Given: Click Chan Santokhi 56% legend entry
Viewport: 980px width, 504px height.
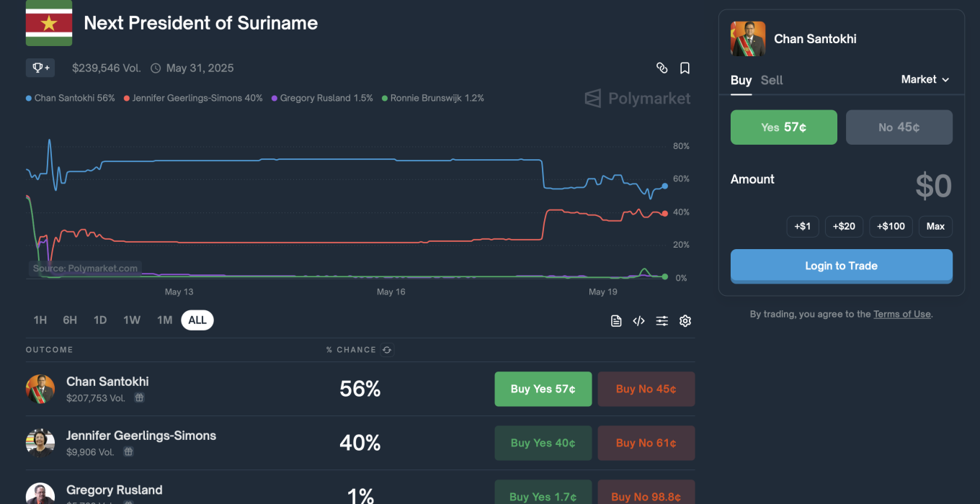Looking at the screenshot, I should click(71, 98).
